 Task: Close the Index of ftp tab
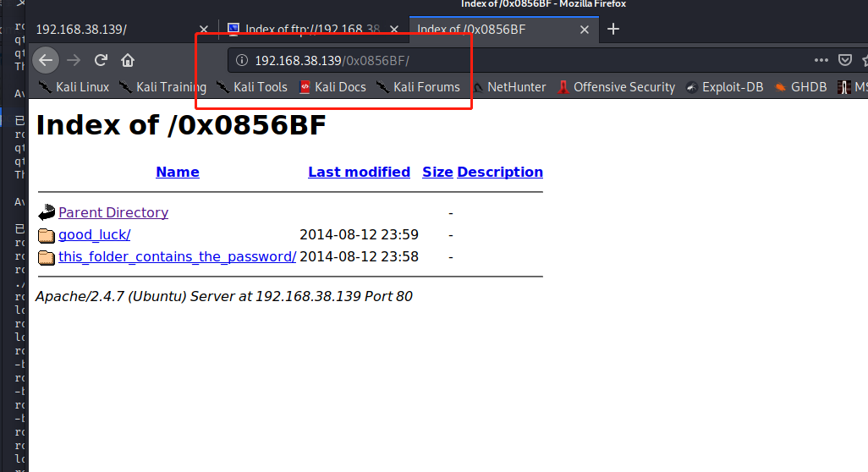pos(394,30)
